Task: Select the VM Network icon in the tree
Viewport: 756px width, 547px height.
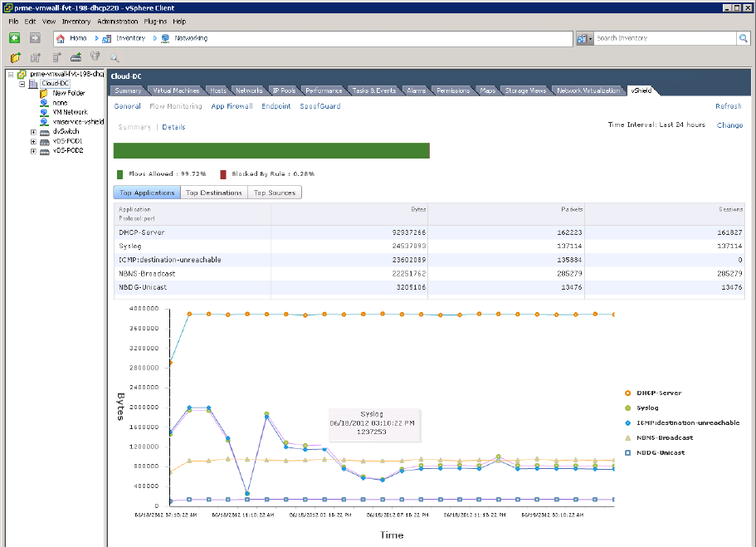Action: click(x=44, y=111)
